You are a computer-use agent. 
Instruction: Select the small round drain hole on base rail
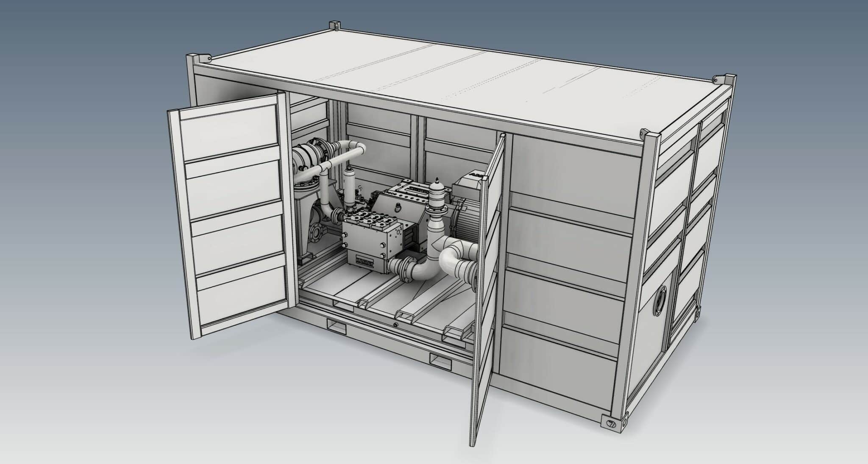(395, 325)
